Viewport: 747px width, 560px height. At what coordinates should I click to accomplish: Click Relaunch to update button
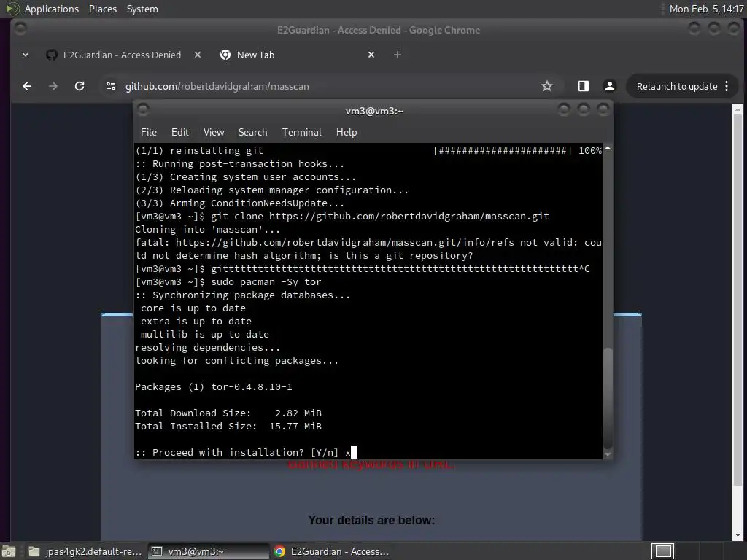click(x=677, y=86)
